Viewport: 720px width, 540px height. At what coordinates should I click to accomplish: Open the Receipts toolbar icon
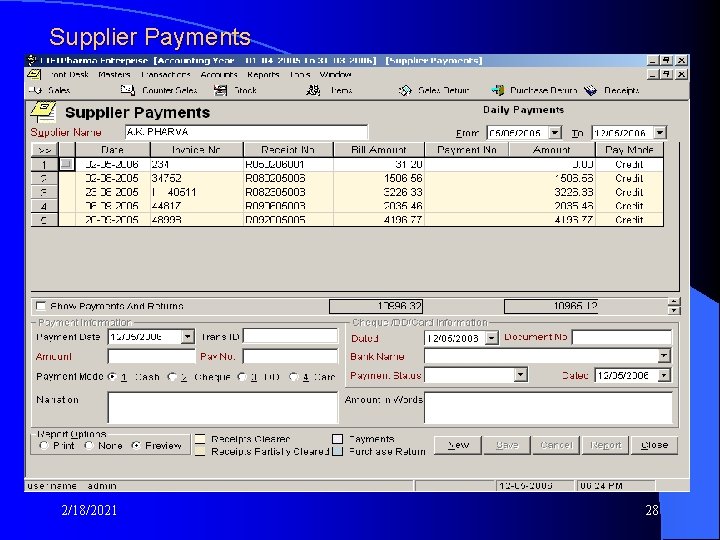point(591,90)
